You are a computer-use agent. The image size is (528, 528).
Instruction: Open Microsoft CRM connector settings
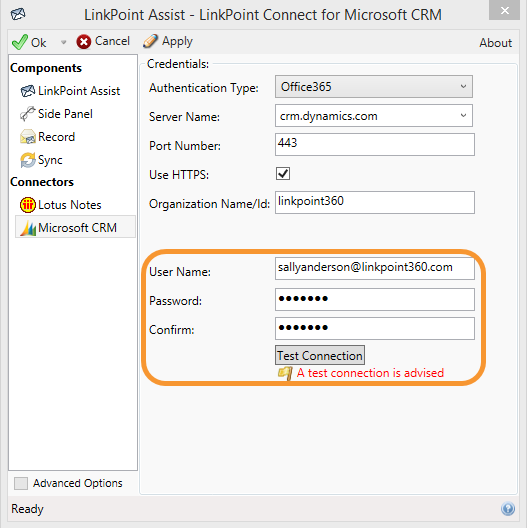[x=75, y=227]
